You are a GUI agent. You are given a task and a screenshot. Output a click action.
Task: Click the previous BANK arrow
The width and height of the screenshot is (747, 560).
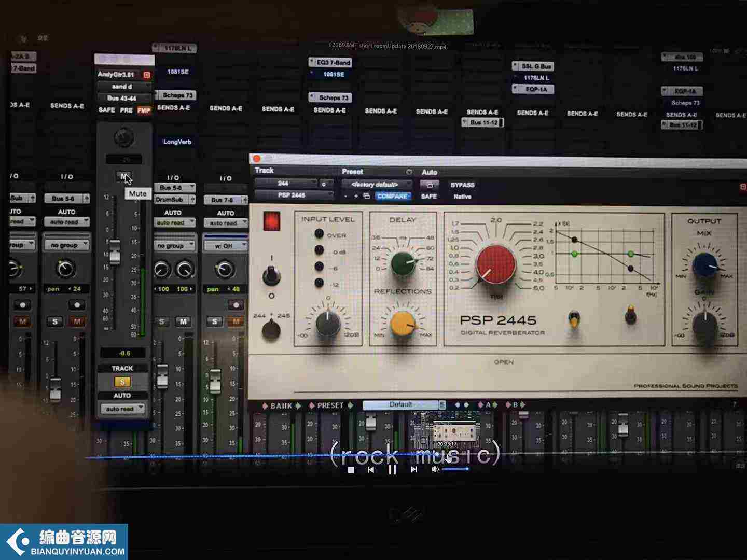(x=265, y=405)
